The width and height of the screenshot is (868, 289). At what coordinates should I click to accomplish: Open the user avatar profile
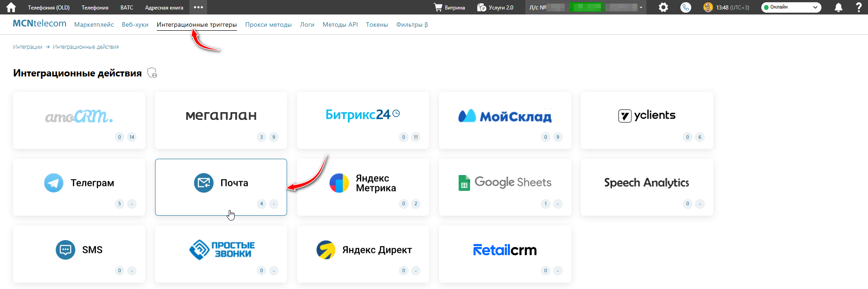point(708,7)
